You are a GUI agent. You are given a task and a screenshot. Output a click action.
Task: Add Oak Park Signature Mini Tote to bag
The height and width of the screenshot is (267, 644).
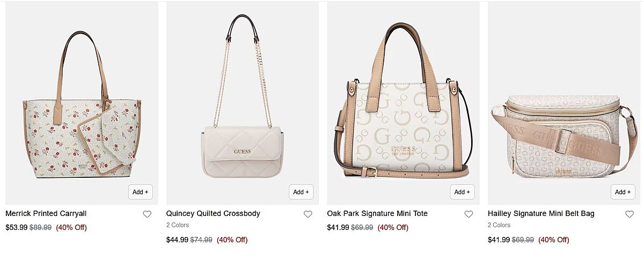[x=462, y=192]
